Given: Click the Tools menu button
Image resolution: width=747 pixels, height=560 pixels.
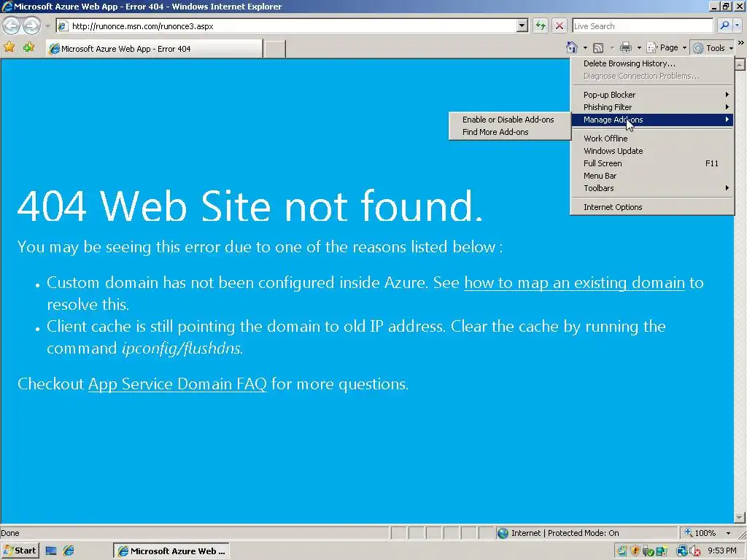Looking at the screenshot, I should (x=713, y=47).
